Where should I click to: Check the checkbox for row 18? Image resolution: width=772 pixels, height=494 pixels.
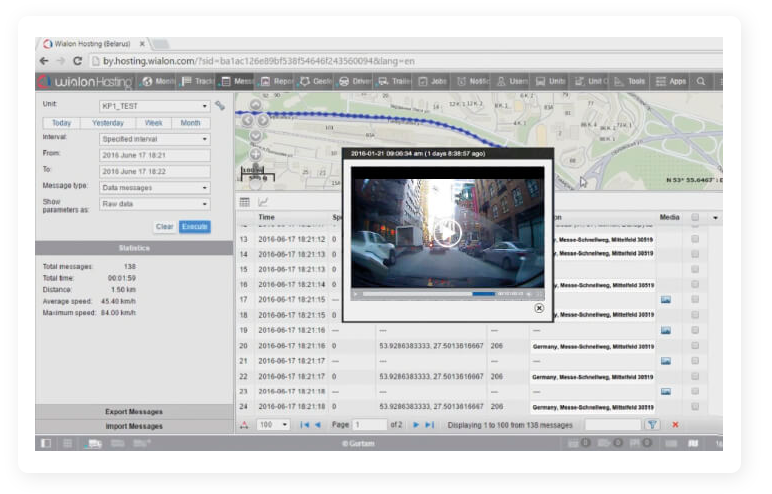coord(695,315)
